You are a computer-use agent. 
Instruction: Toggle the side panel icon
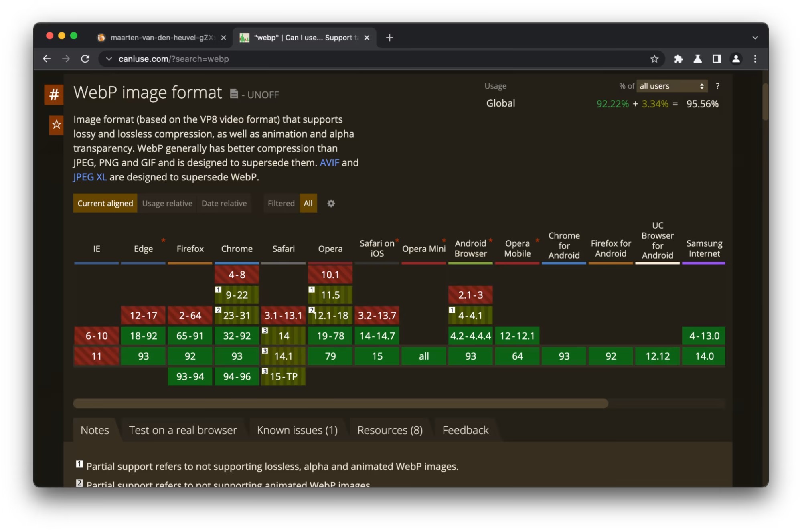717,59
